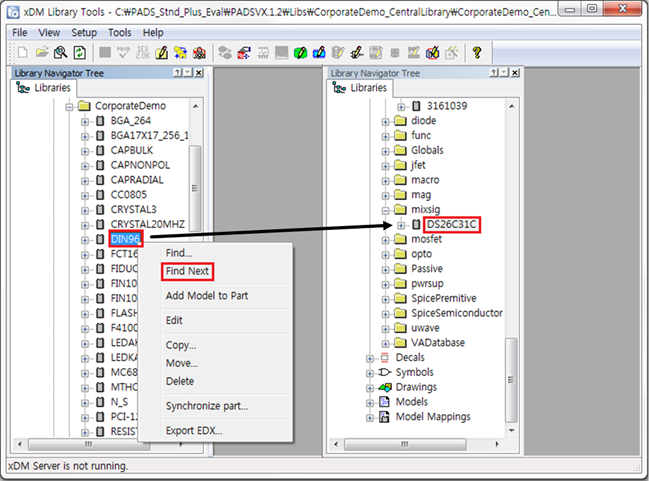Screen dimensions: 649x481
Task: Open the File menu
Action: tap(19, 33)
